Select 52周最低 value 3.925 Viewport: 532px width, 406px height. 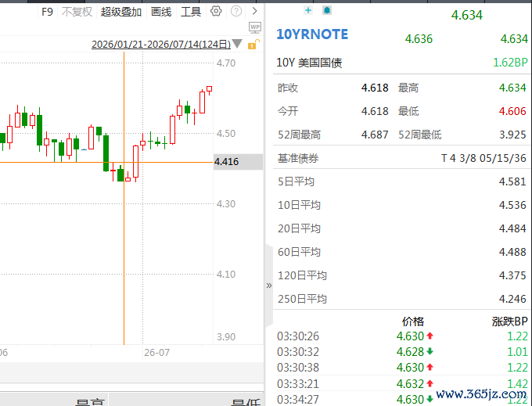pos(512,135)
